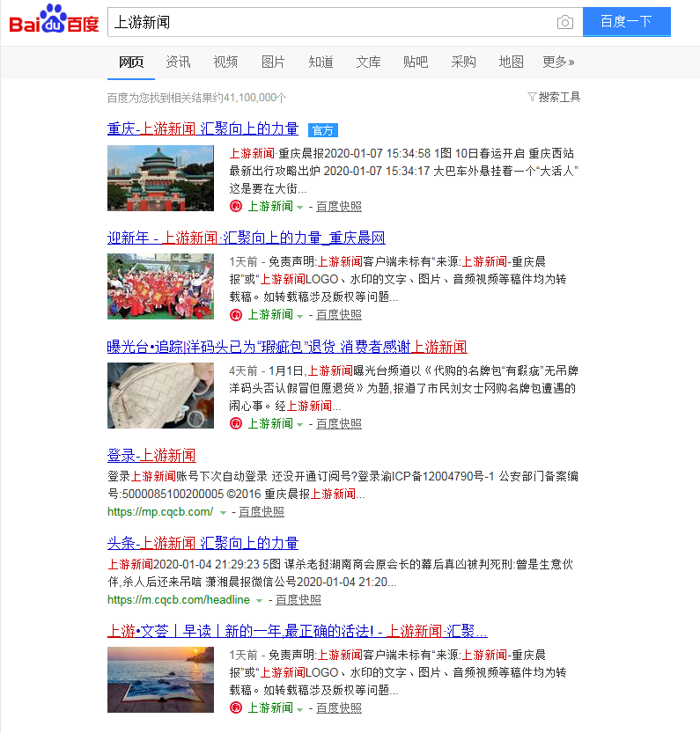Click the search tools filter icon

coord(532,97)
